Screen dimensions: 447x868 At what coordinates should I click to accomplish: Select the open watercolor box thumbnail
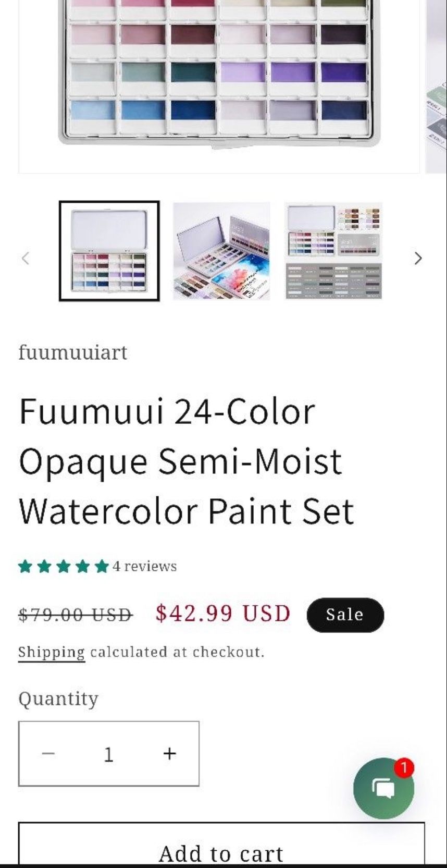[x=222, y=251]
